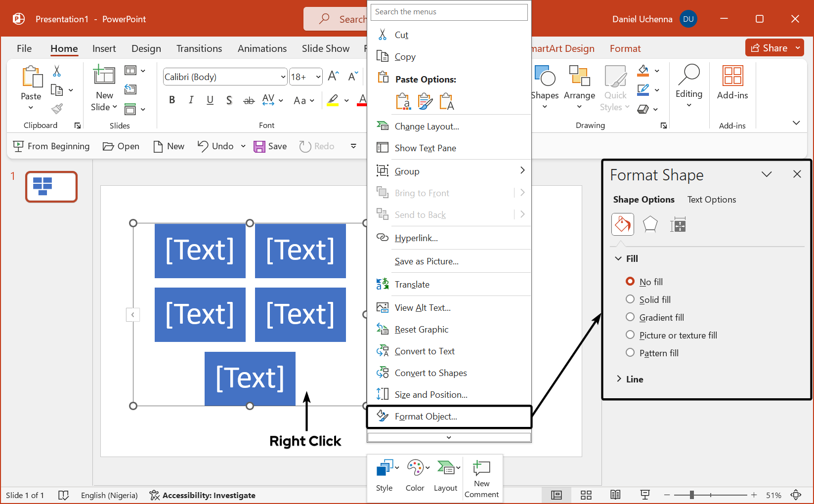Enable Pattern fill

point(630,352)
